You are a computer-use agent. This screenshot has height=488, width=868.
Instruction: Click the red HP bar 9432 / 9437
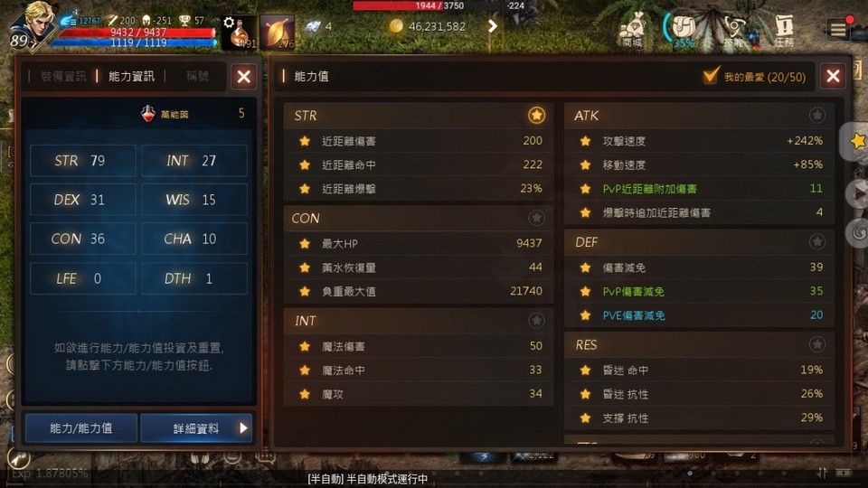[x=137, y=33]
